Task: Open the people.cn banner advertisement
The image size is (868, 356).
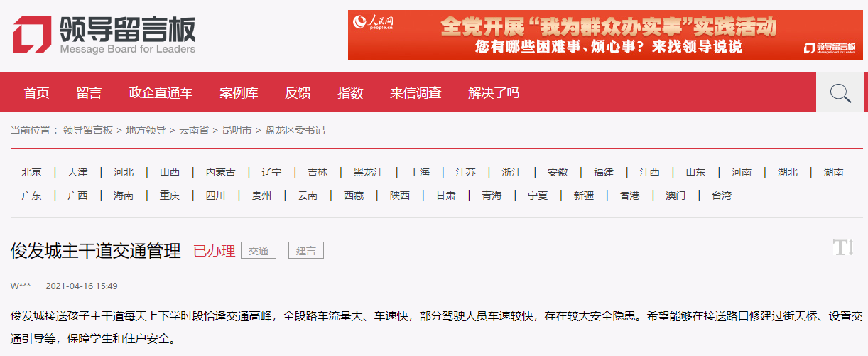Action: pos(605,35)
